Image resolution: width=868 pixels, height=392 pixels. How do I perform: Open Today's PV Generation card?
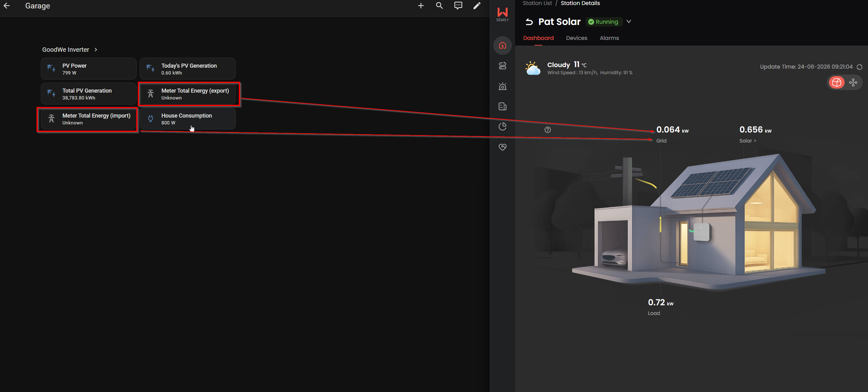coord(187,69)
